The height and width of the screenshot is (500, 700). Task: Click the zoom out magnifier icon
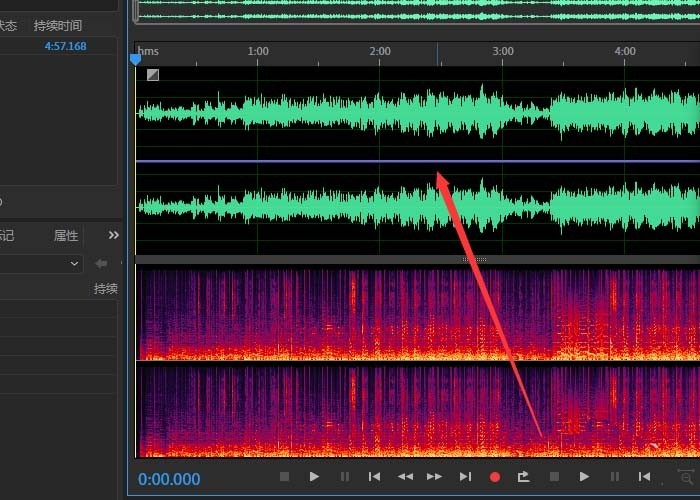(x=687, y=477)
